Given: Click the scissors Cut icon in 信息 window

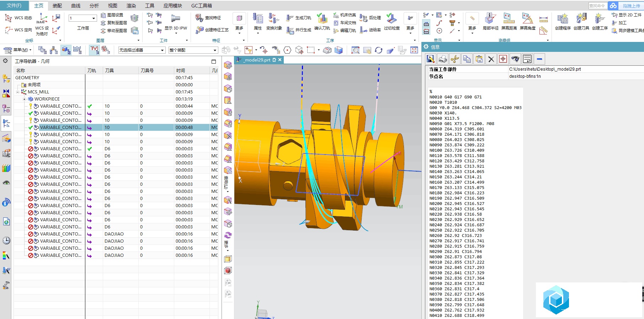Looking at the screenshot, I should [x=455, y=59].
